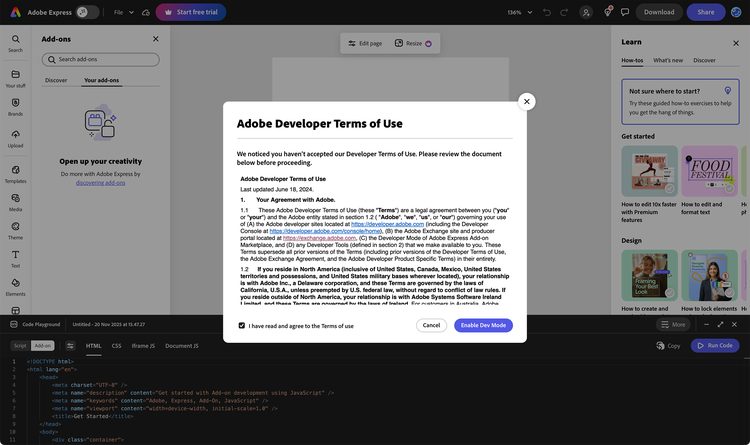Uncheck the agree to Terms of use checkbox
The image size is (750, 445).
[x=242, y=326]
